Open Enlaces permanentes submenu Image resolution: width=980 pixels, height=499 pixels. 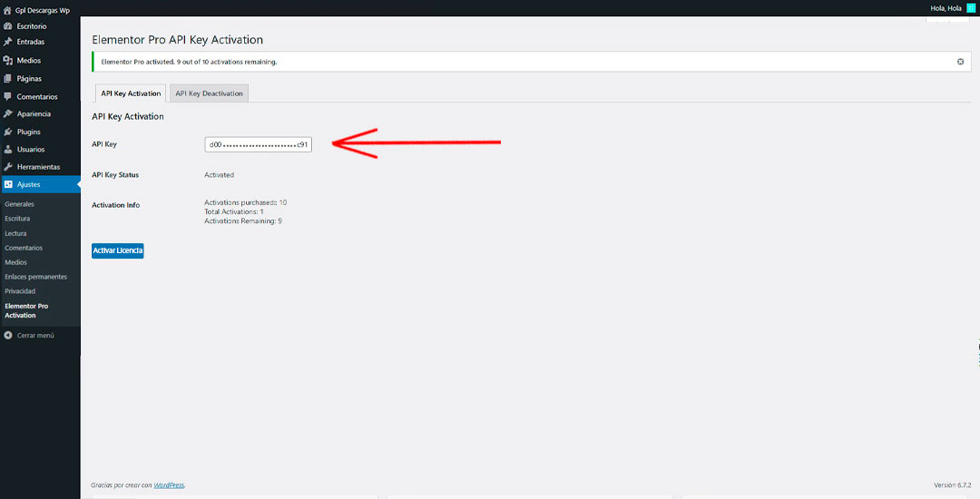35,277
